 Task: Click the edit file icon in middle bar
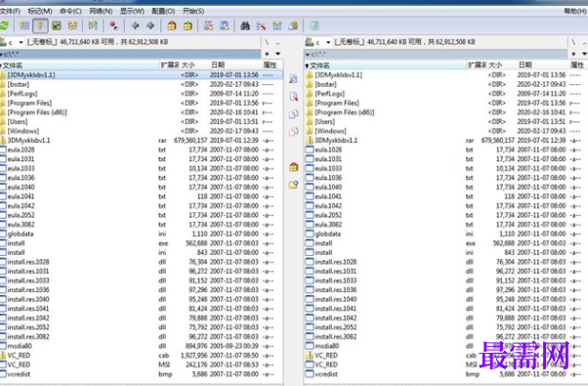[293, 97]
